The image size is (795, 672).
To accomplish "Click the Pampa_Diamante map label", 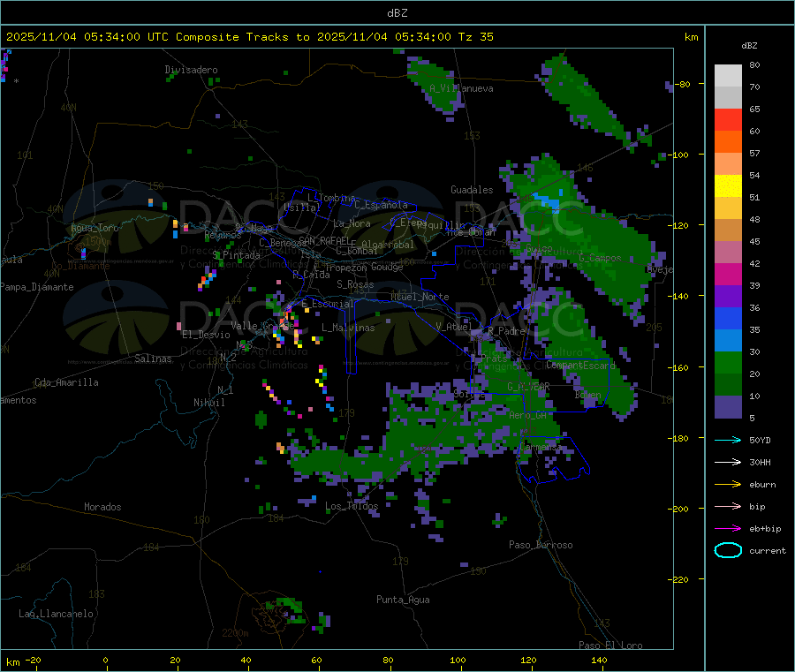I will 37,287.
